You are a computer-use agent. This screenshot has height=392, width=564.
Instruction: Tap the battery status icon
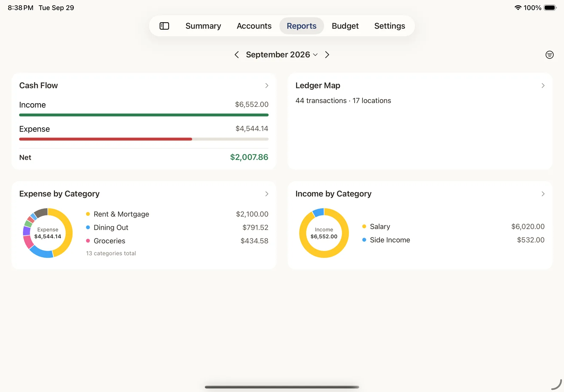tap(550, 7)
